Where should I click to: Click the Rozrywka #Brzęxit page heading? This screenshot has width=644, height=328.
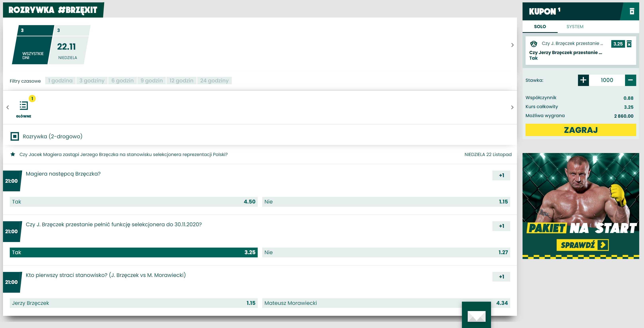[53, 10]
